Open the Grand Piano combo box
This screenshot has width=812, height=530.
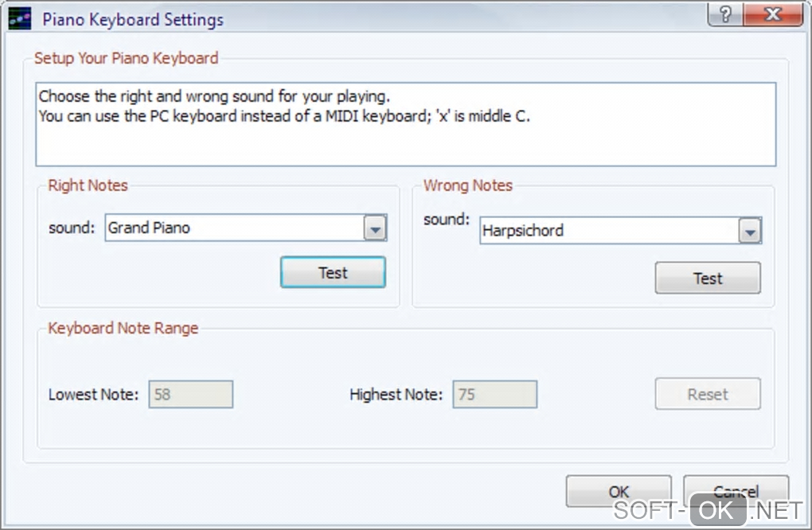tap(235, 228)
